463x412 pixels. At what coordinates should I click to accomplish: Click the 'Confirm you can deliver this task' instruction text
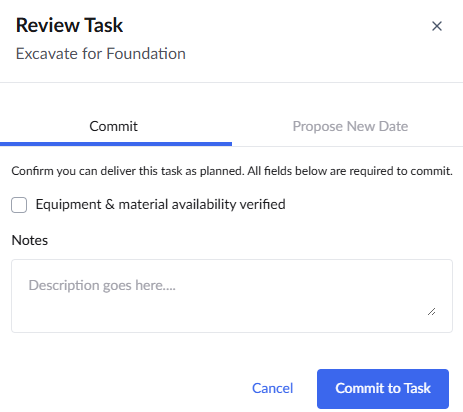232,171
